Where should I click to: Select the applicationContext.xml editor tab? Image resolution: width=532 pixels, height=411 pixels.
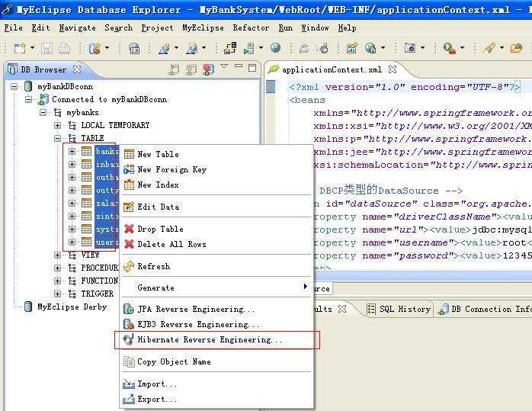tap(332, 69)
